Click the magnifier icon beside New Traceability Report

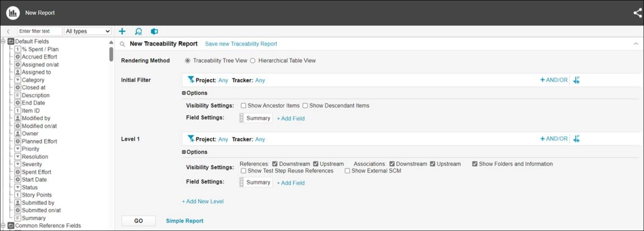[x=122, y=44]
